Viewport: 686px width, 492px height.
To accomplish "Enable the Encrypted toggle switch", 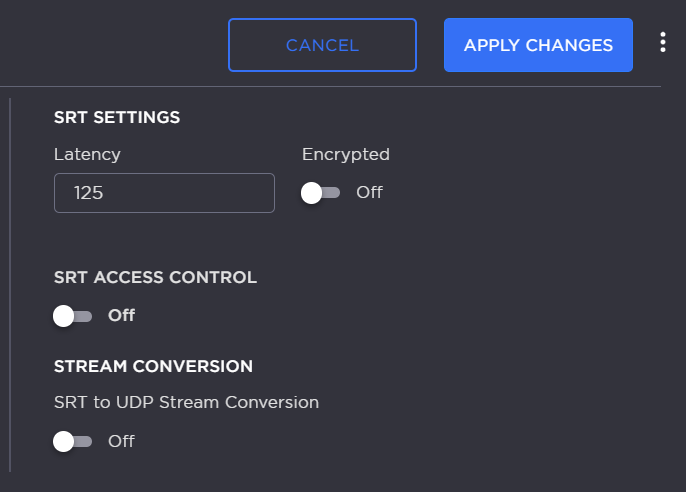I will tap(321, 193).
